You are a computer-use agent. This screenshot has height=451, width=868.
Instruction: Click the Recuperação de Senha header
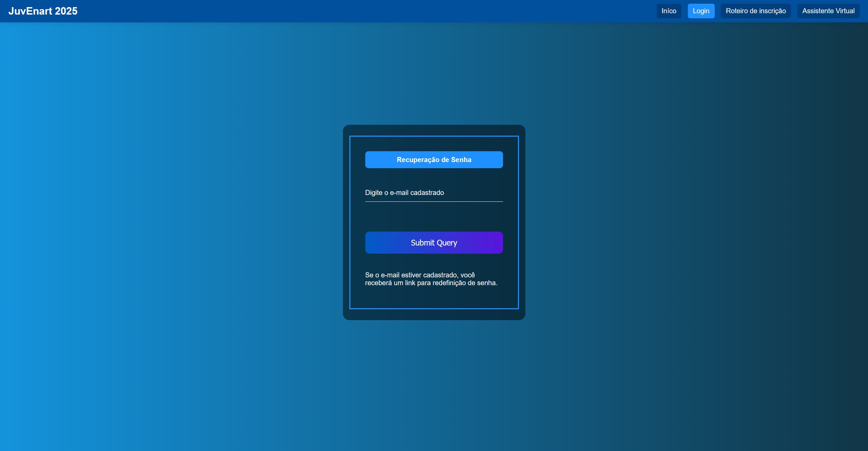(434, 160)
